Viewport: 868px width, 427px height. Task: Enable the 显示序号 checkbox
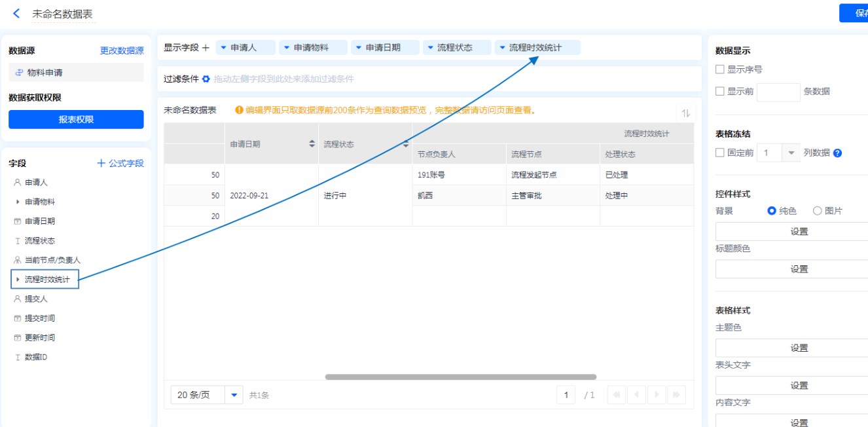click(720, 69)
